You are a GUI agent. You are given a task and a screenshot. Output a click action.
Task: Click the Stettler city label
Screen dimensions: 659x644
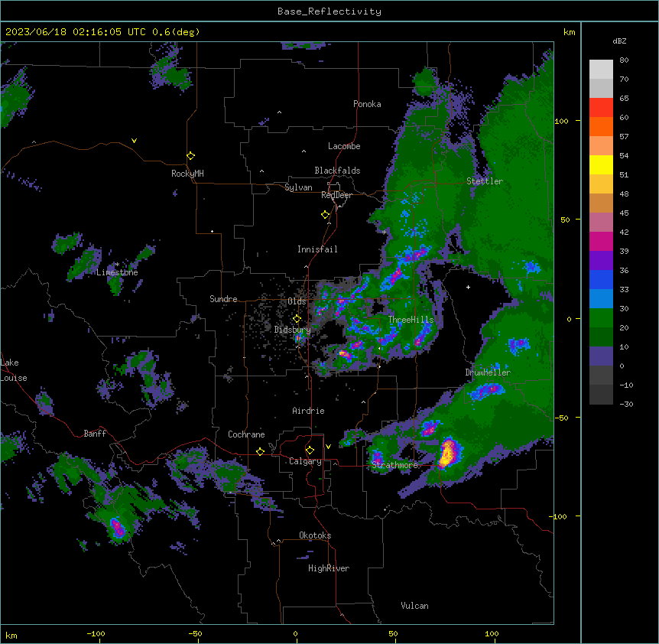coord(485,181)
